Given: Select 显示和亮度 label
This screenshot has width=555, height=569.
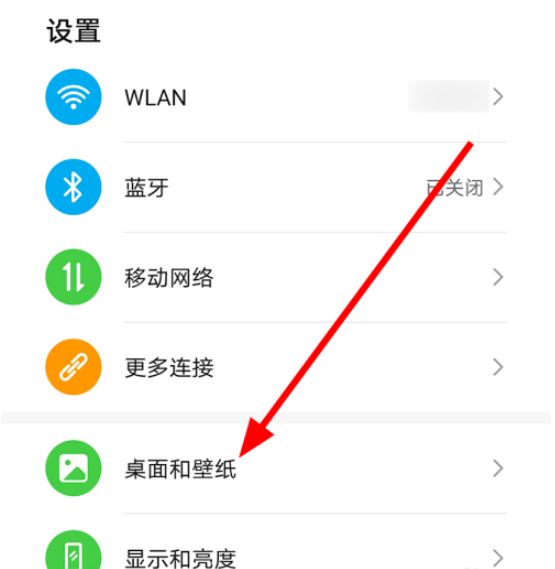Looking at the screenshot, I should [180, 558].
